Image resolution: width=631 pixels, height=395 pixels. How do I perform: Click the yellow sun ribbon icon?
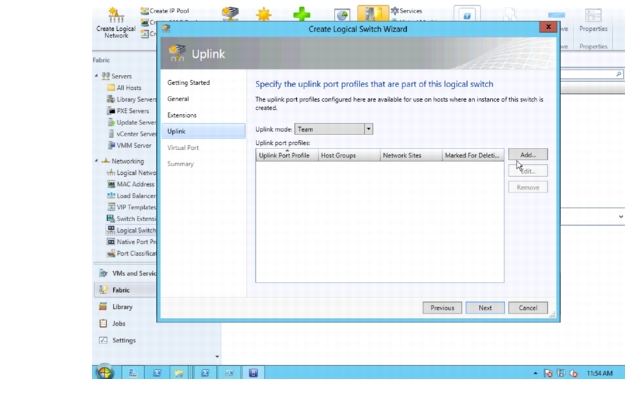point(264,14)
